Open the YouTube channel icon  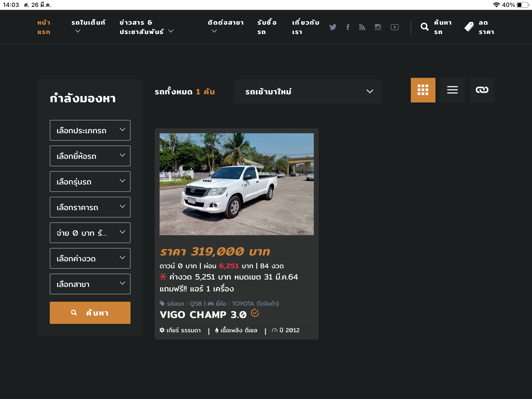[x=395, y=27]
